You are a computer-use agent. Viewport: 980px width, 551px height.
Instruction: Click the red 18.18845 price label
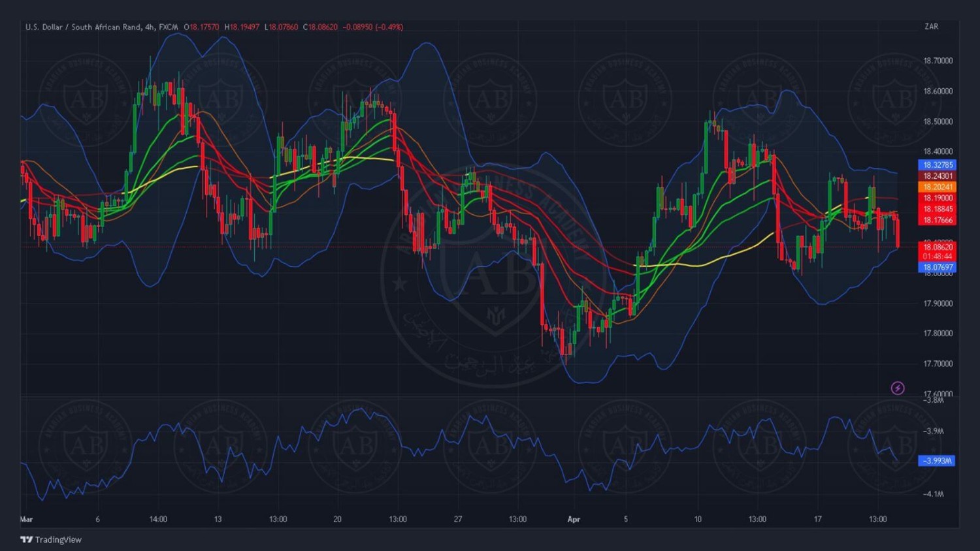(938, 209)
